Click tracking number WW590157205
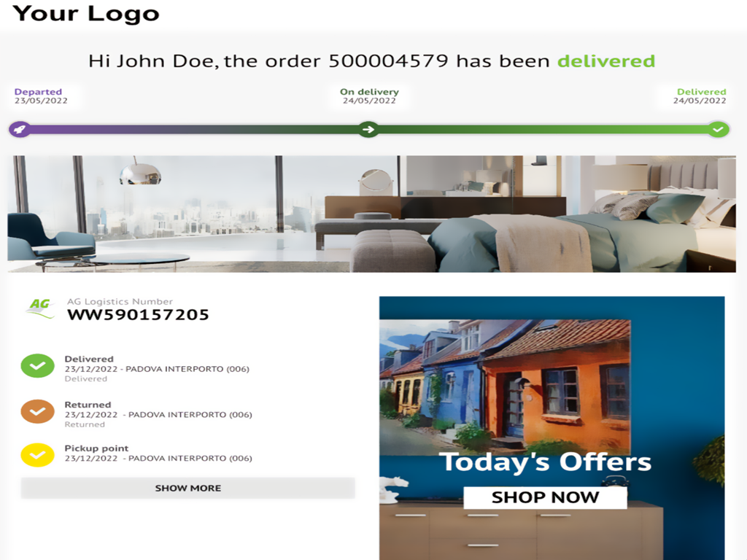Viewport: 747px width, 560px height. click(138, 315)
